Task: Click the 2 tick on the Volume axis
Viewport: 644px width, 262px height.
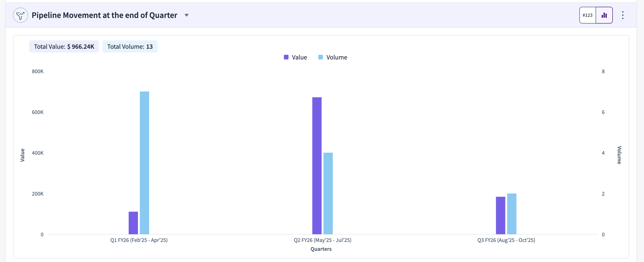Action: 603,194
